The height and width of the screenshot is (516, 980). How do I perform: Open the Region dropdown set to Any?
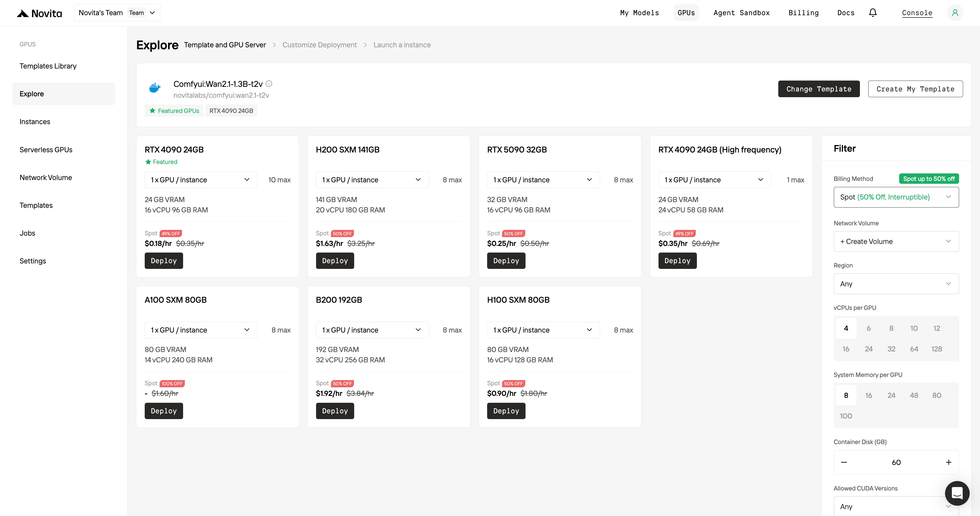896,284
